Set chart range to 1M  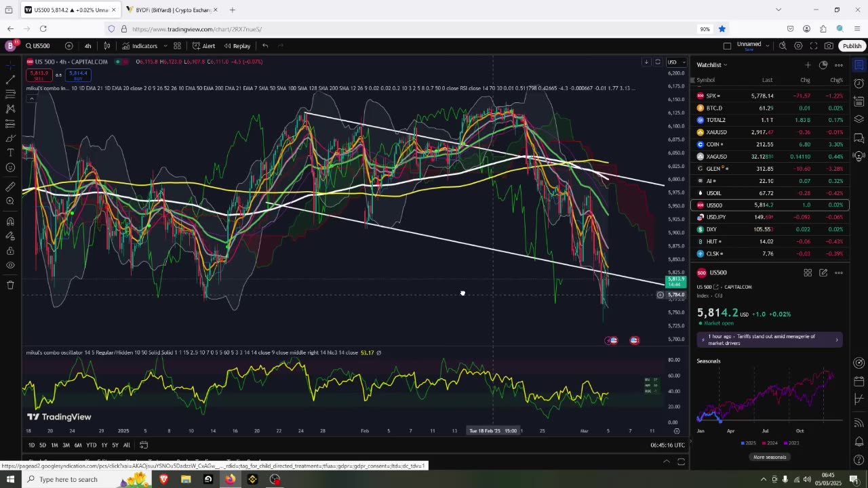click(54, 445)
